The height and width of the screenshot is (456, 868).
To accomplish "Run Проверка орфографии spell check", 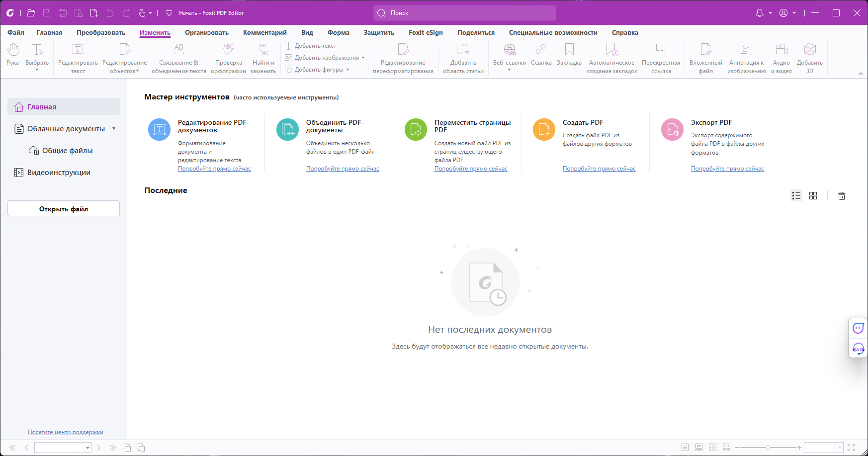I will [229, 58].
